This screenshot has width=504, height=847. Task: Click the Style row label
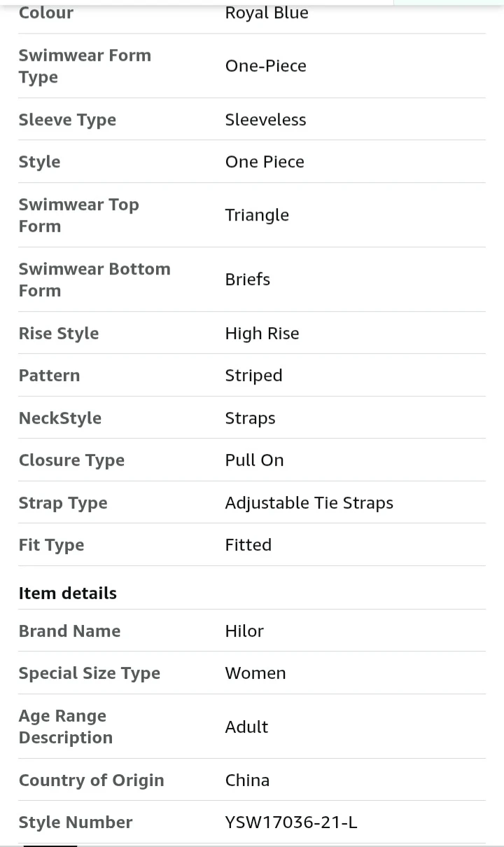click(x=39, y=162)
